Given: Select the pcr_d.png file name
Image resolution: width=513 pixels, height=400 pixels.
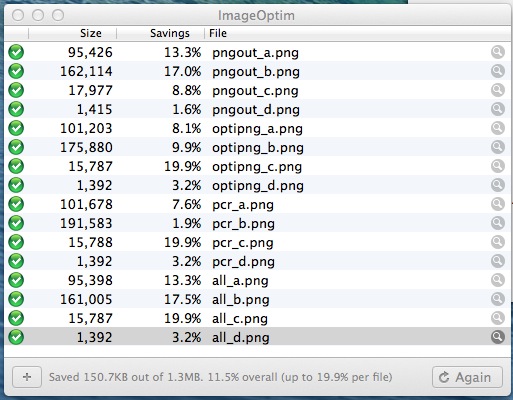Looking at the screenshot, I should tap(243, 262).
